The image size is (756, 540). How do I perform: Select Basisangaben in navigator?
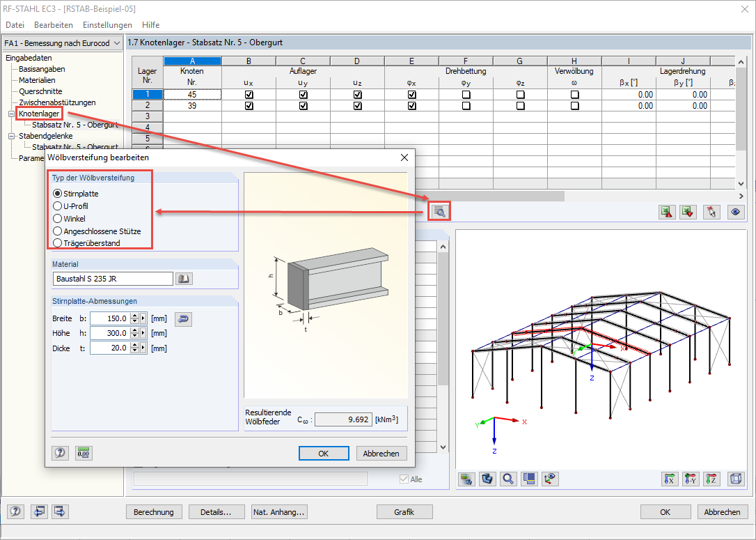[x=42, y=69]
